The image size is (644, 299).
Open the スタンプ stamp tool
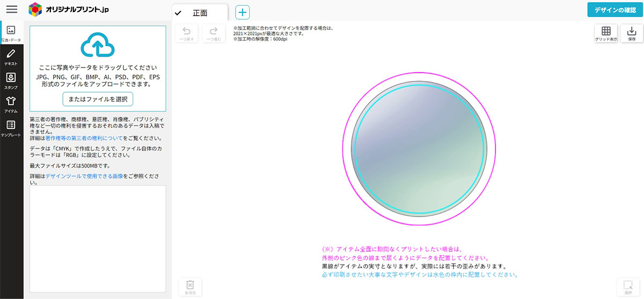[11, 80]
